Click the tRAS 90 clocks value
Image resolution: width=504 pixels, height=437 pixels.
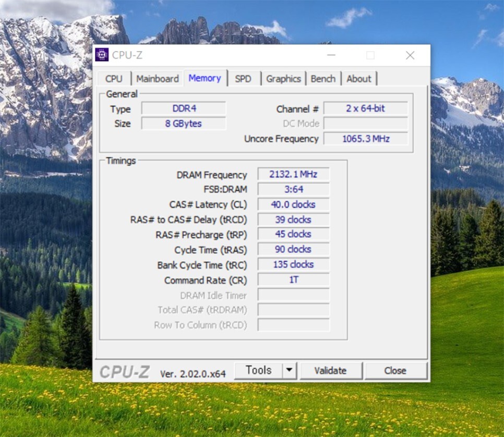tap(293, 249)
